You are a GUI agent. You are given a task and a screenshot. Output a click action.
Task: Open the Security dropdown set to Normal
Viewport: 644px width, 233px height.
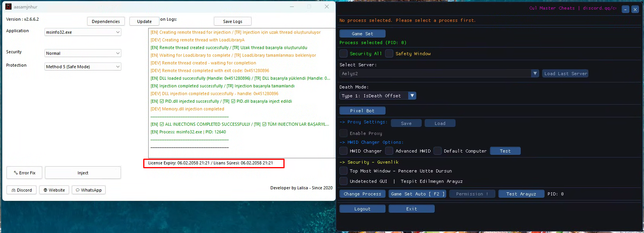click(83, 53)
